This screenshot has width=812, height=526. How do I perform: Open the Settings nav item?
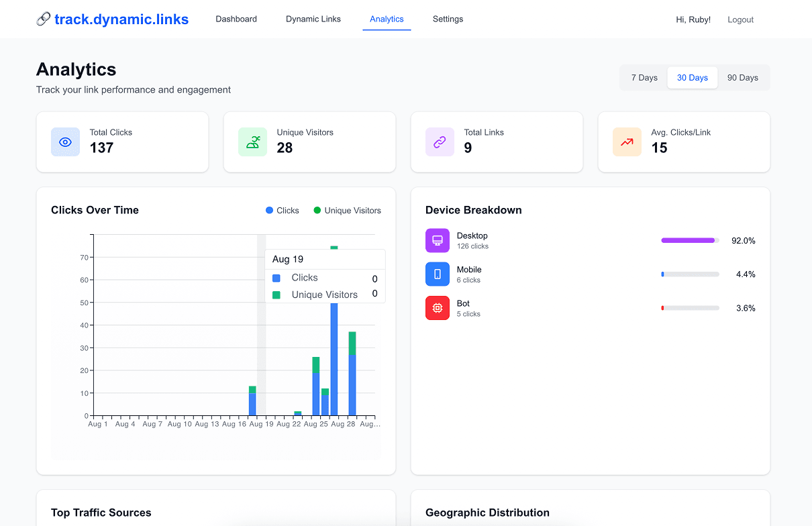pyautogui.click(x=448, y=19)
